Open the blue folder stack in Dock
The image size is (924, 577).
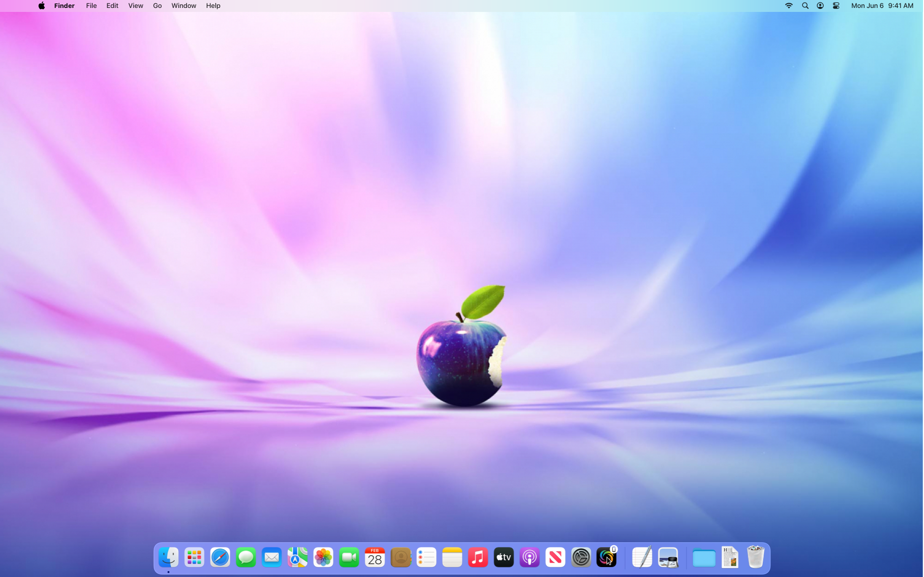tap(704, 558)
